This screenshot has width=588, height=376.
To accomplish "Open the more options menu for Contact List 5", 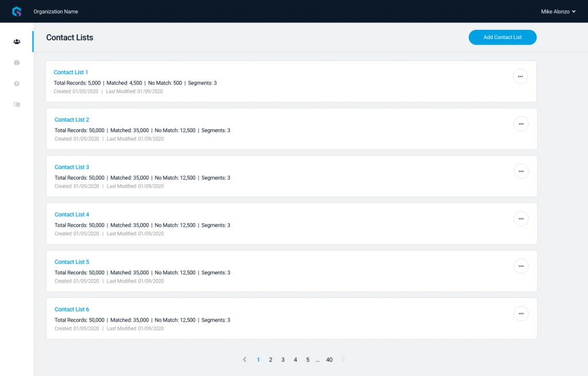I will (521, 266).
